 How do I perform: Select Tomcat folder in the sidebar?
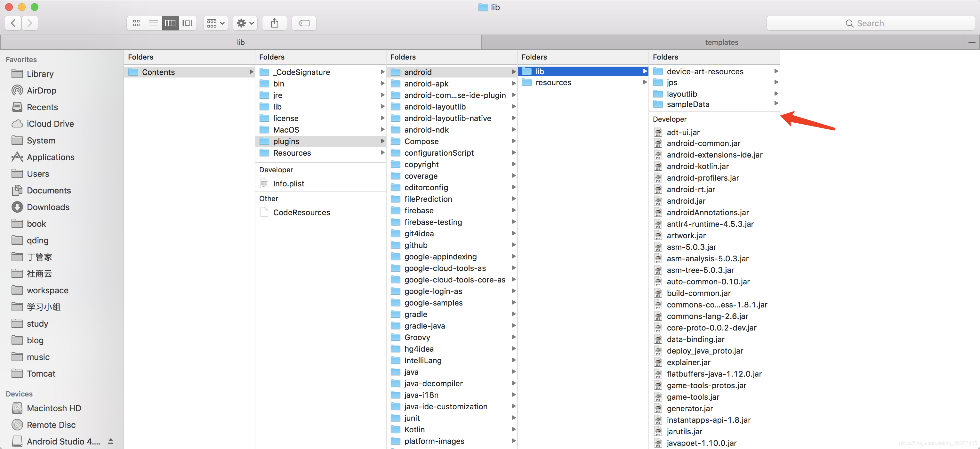[x=41, y=374]
